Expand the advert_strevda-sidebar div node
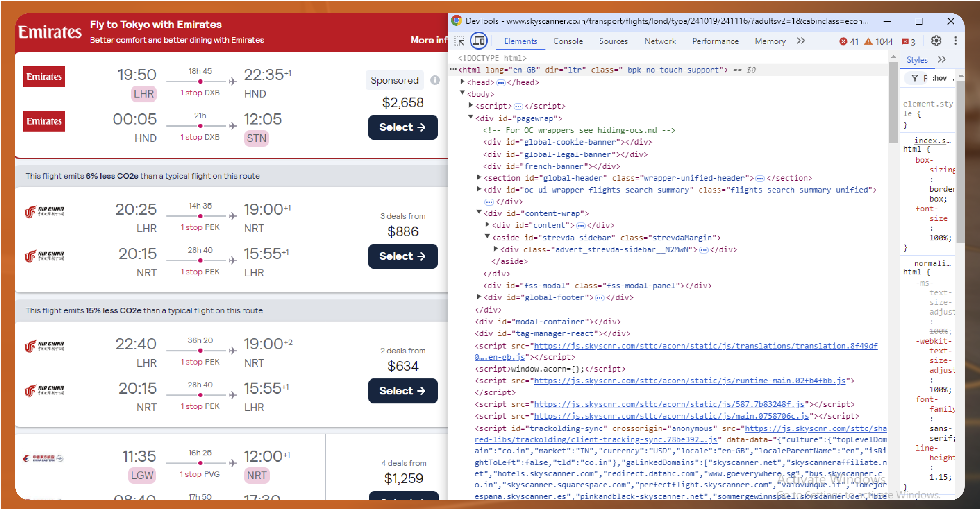The image size is (980, 509). 496,249
